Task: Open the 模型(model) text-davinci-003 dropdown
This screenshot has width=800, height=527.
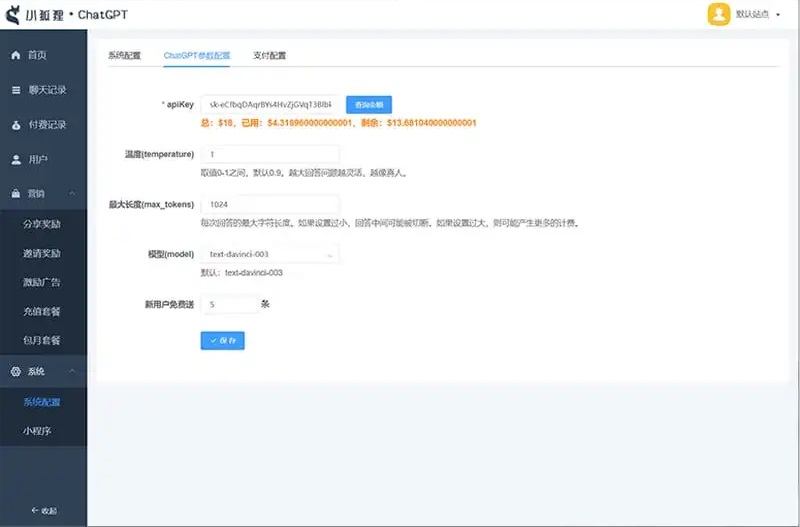Action: 270,255
